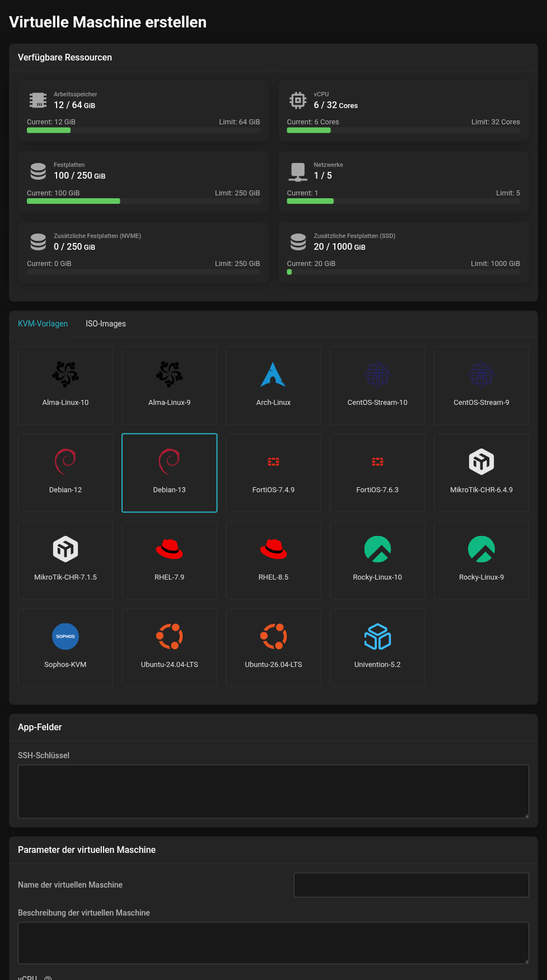The image size is (547, 980).
Task: Pick the RHEL-7.9 red hat template
Action: click(x=170, y=560)
